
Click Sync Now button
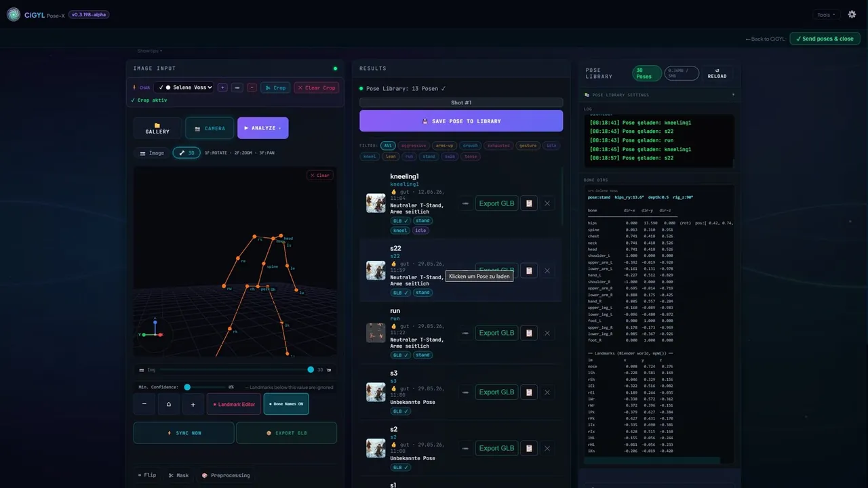184,433
